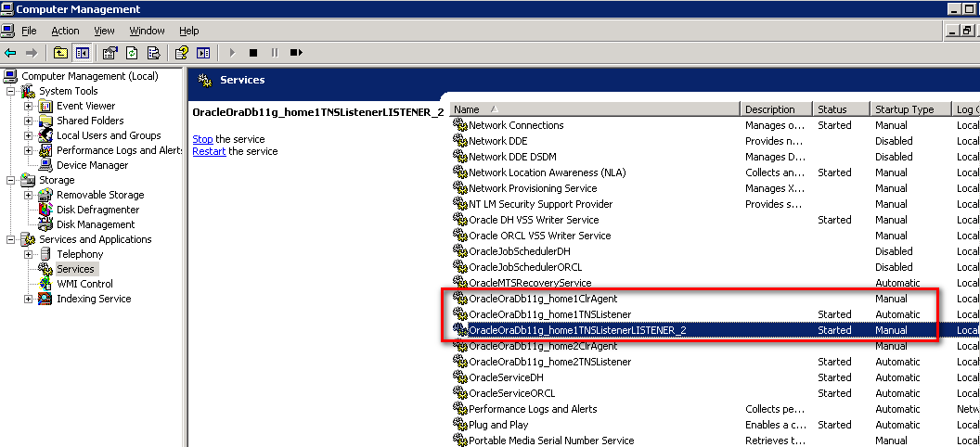Collapse the System Tools node
Viewport: 980px width, 447px height.
pyautogui.click(x=10, y=91)
